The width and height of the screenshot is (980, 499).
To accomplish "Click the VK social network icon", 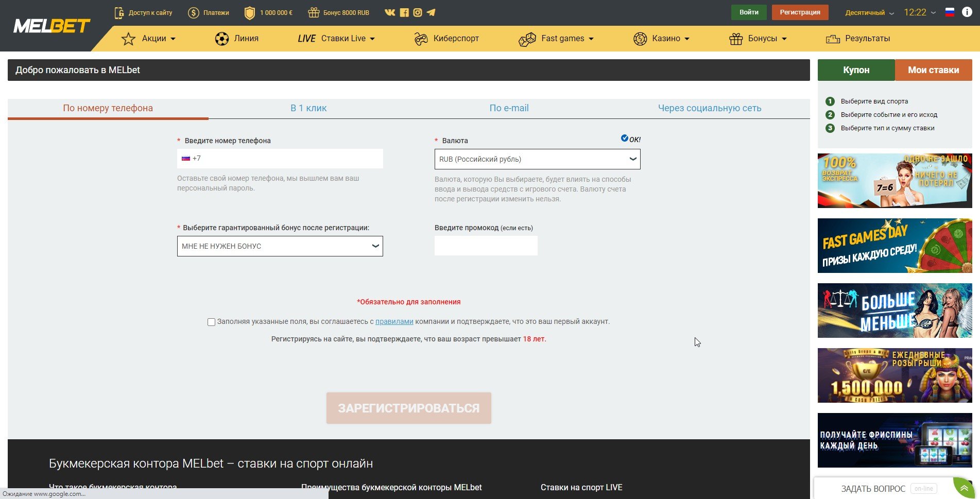I will tap(390, 12).
